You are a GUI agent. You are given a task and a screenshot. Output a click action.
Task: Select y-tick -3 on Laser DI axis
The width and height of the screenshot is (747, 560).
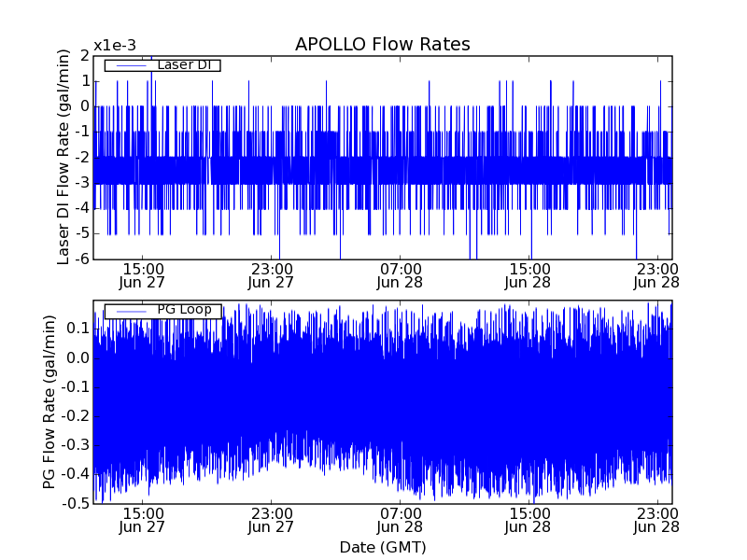[82, 183]
